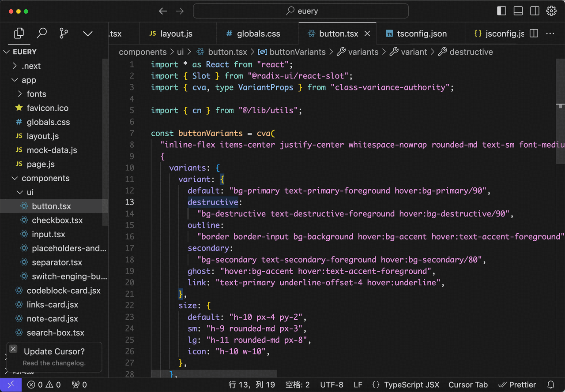Open search-box.tsx in the file tree
565x392 pixels.
tap(54, 332)
